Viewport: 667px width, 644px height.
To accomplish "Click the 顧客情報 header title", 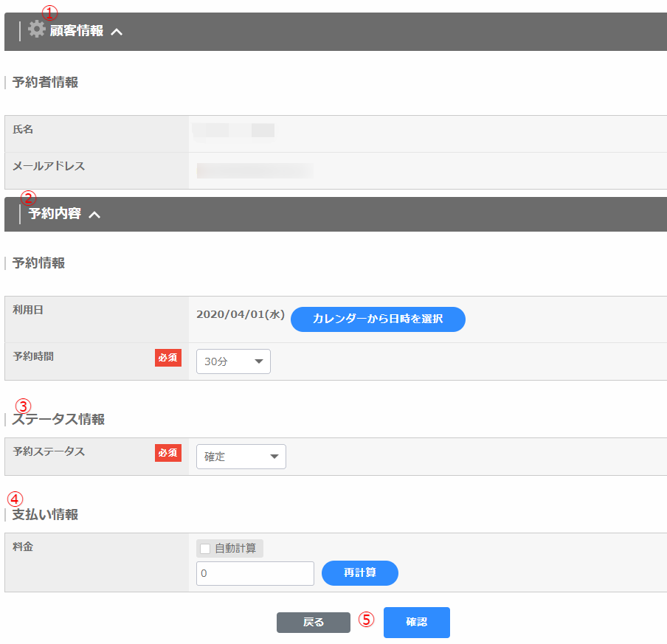I will (77, 31).
